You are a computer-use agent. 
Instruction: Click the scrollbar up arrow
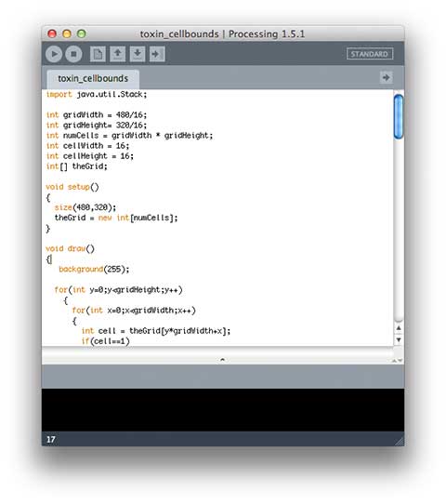coord(399,328)
